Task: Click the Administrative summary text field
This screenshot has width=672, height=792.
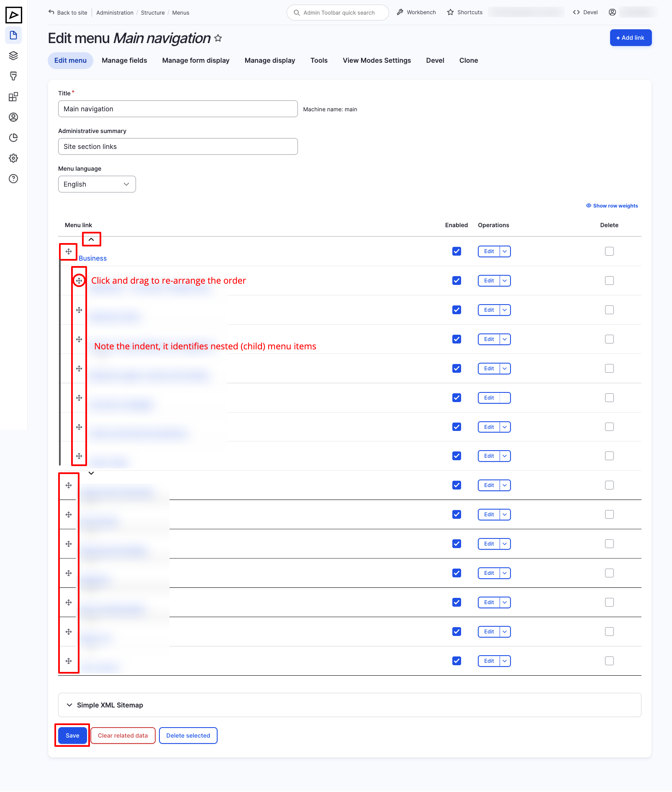Action: click(x=178, y=146)
